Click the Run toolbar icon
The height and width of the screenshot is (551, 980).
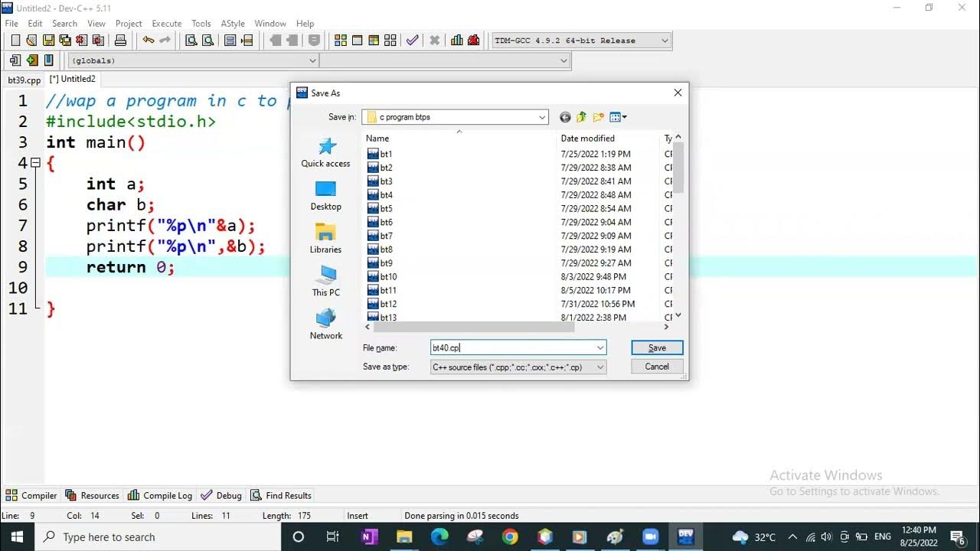coord(358,41)
